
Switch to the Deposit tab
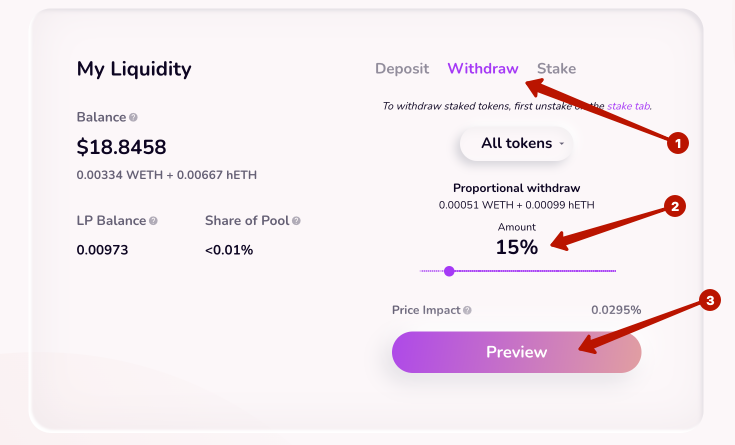(402, 69)
